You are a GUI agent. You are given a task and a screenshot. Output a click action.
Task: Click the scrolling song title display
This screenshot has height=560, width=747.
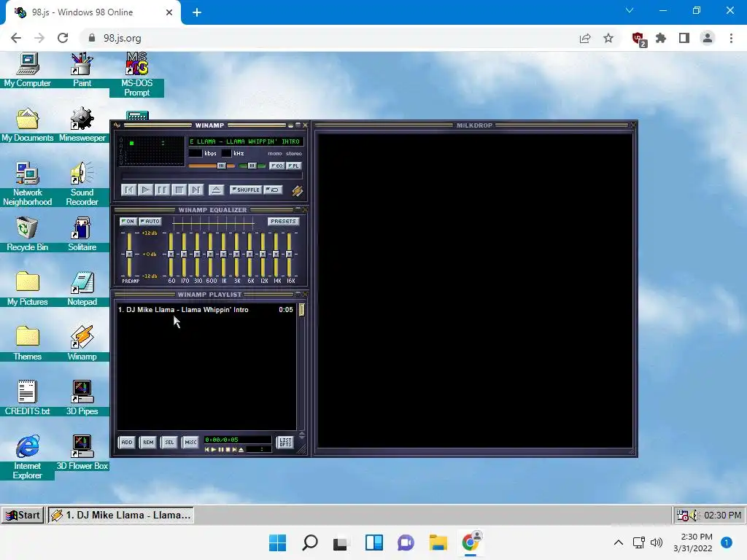[x=245, y=141]
